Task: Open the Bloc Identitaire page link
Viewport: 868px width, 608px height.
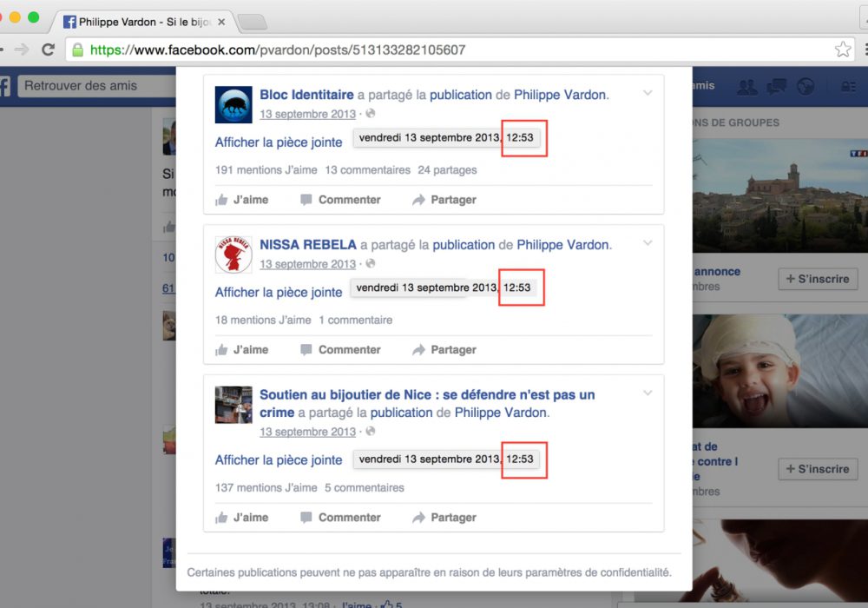Action: click(306, 95)
